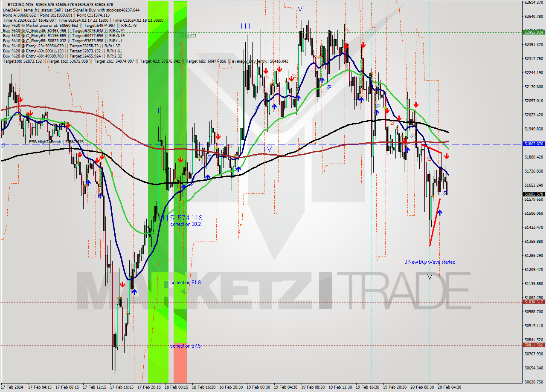Click the red 50811.566 price tag
This screenshot has height=392, width=546.
(533, 345)
